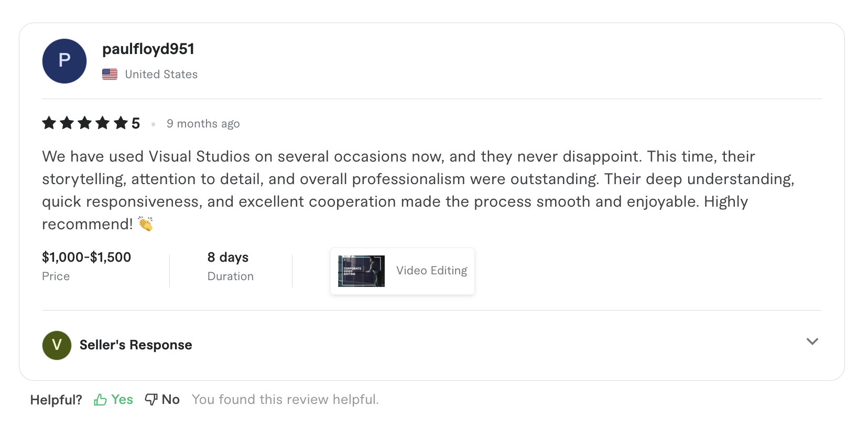This screenshot has height=427, width=868.
Task: Click the first rating star
Action: [x=49, y=123]
